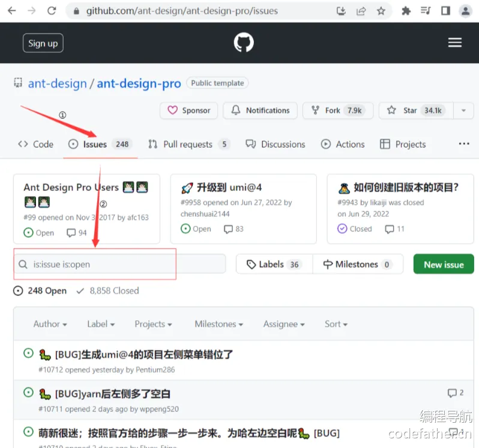Screen dimensions: 479x448
Task: Click the GitHub Octocat logo
Action: click(244, 43)
